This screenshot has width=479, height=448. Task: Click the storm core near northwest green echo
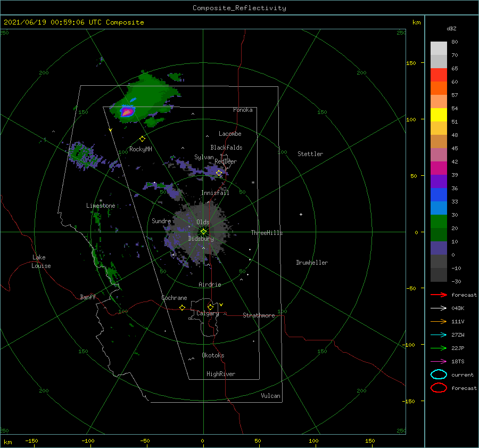[127, 112]
